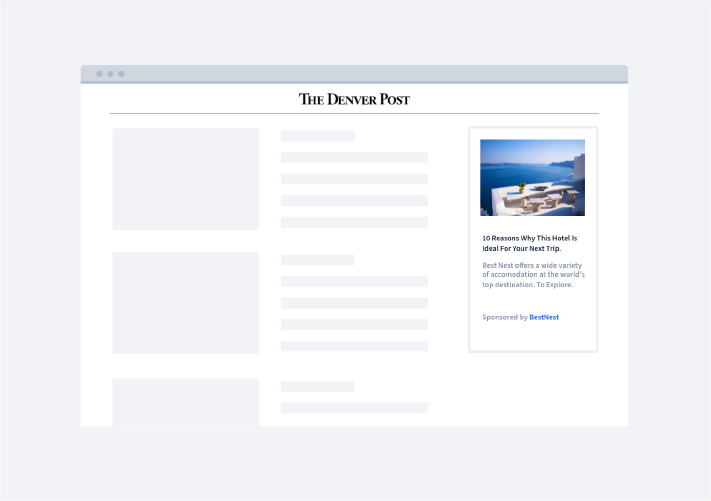
Task: Click The Denver Post logo
Action: (354, 99)
